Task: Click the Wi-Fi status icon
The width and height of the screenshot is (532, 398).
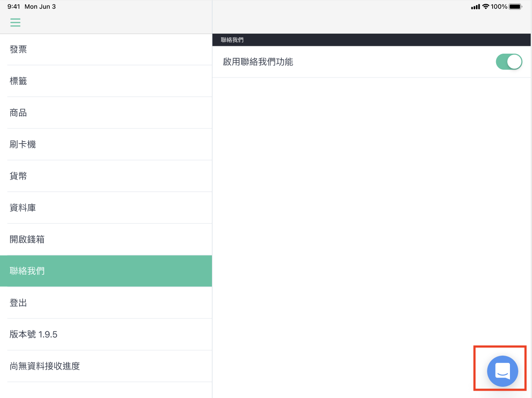Action: 486,6
